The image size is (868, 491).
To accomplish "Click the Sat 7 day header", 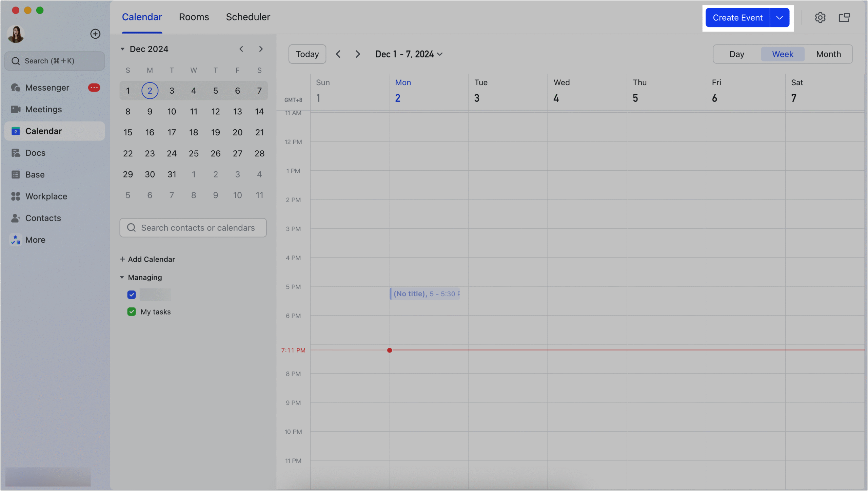I will 825,91.
